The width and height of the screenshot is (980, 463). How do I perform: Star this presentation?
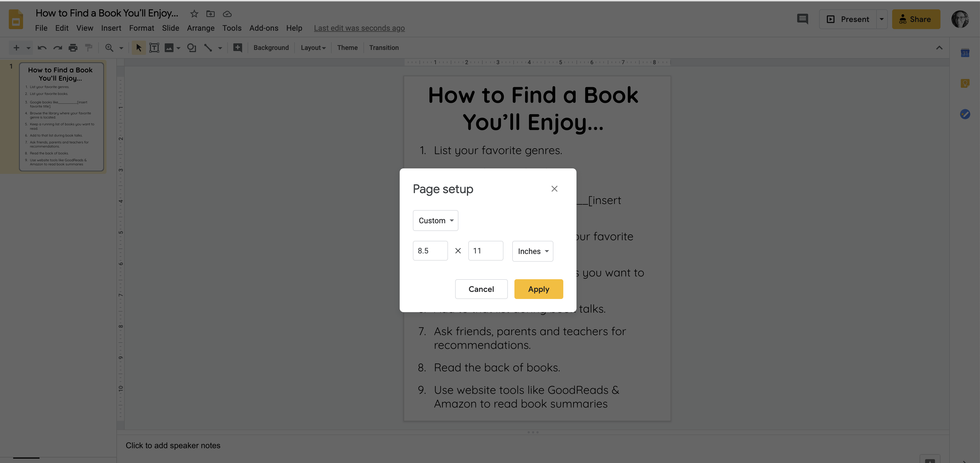194,14
